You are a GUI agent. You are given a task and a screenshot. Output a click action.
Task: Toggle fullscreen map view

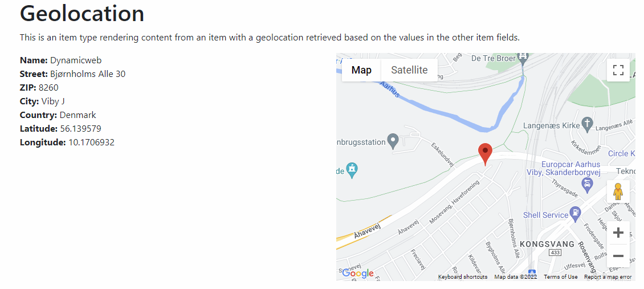(618, 70)
